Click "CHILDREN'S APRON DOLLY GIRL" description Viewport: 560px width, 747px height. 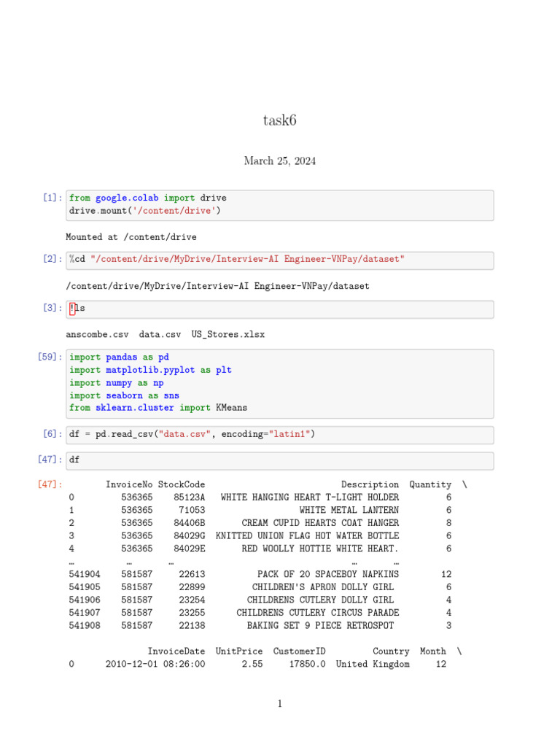pyautogui.click(x=323, y=587)
